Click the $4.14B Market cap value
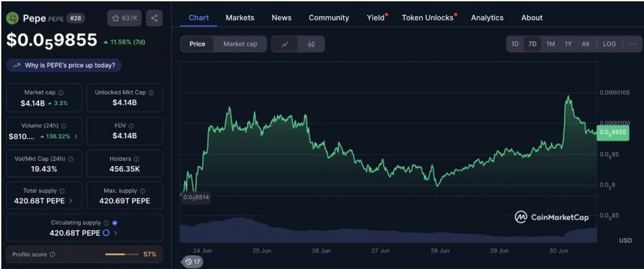Image resolution: width=644 pixels, height=269 pixels. click(33, 103)
